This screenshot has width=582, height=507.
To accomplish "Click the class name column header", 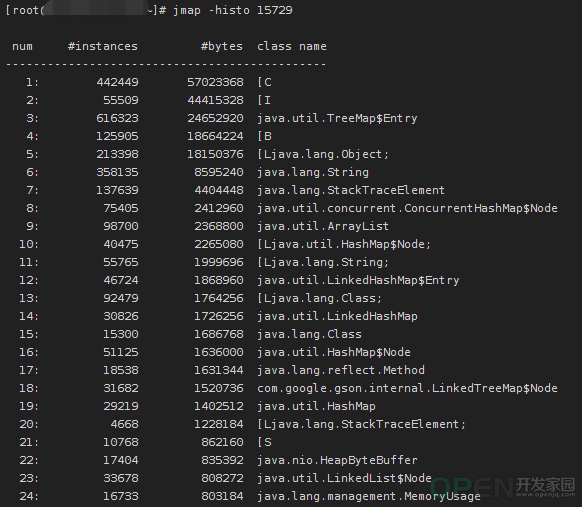I will tap(292, 46).
